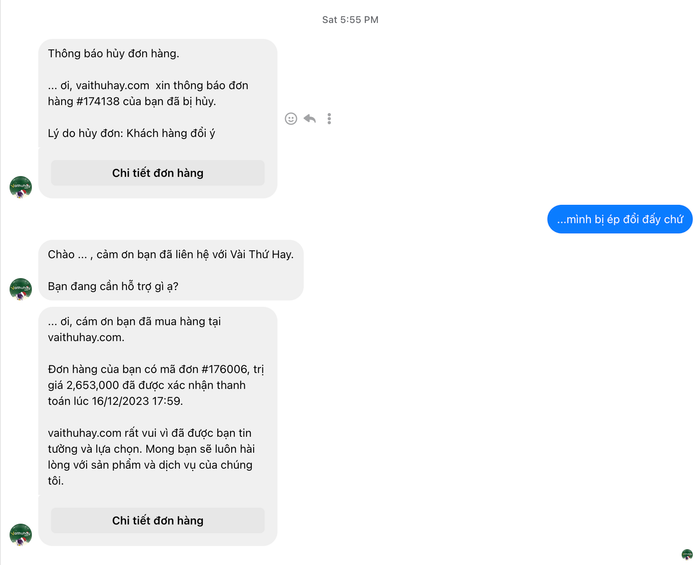
Task: Open 'Chi tiết đơn hàng' under cancellation notice
Action: click(158, 173)
